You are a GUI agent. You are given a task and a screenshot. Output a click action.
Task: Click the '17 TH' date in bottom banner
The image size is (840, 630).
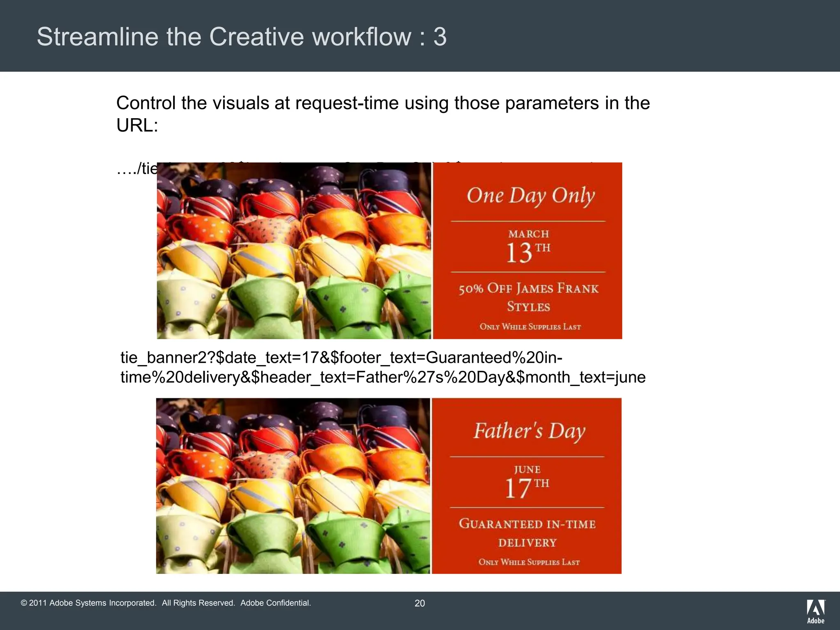(x=527, y=488)
